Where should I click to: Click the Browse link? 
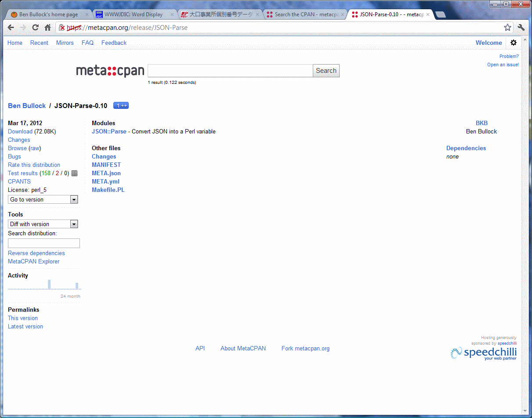click(x=17, y=148)
